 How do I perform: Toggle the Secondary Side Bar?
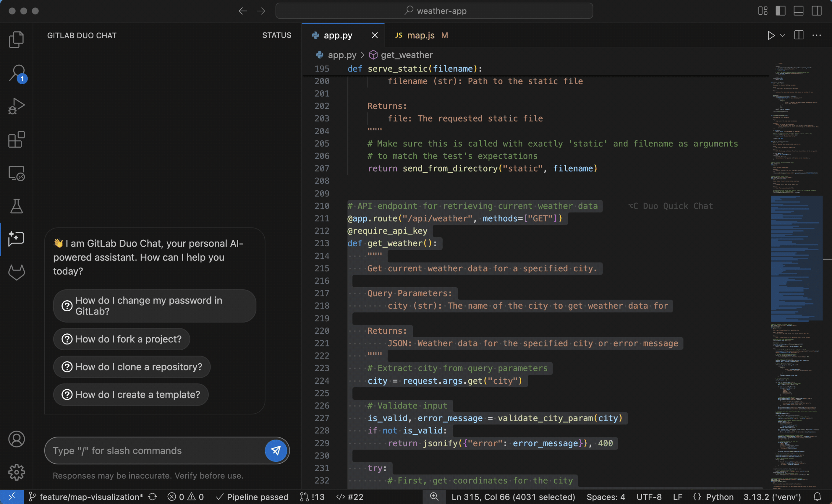(x=816, y=11)
